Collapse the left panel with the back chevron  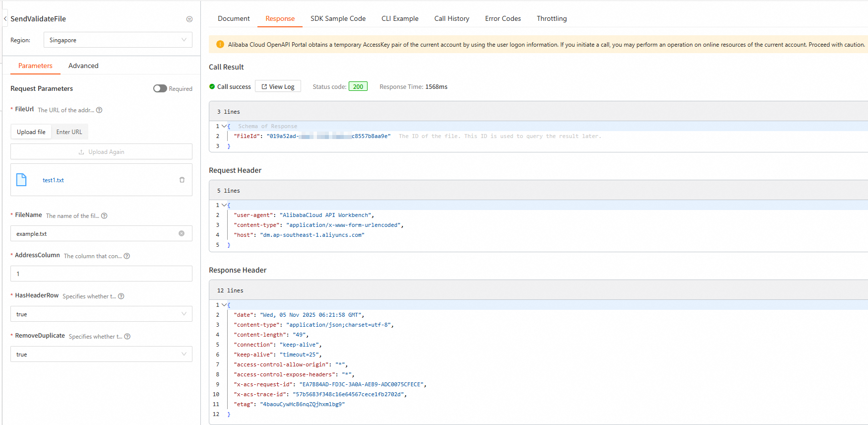point(5,19)
